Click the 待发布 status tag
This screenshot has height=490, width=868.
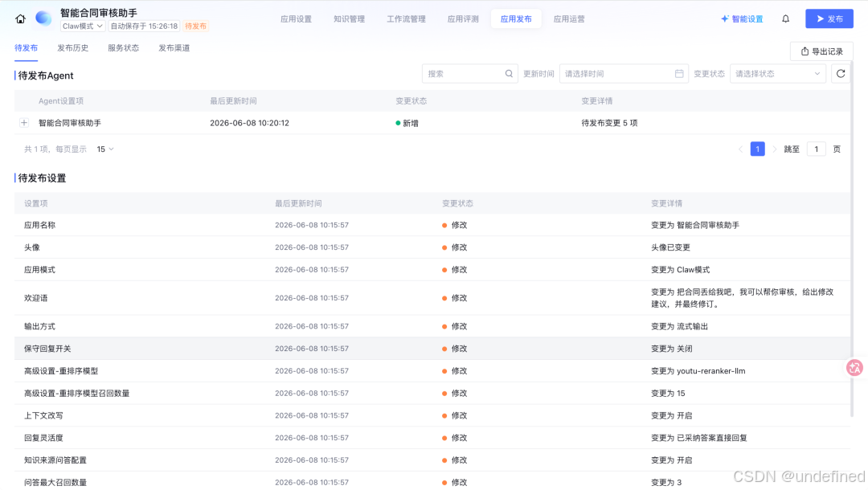click(x=195, y=26)
